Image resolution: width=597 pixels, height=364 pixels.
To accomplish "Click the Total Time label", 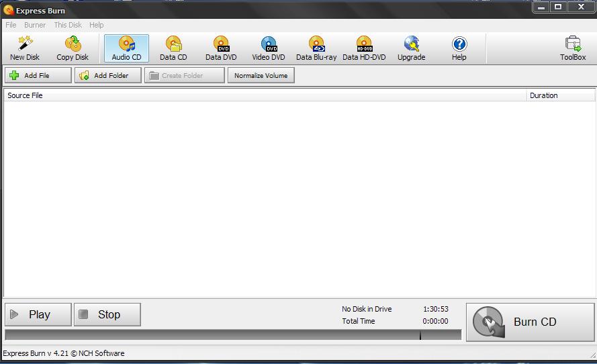I will 359,322.
